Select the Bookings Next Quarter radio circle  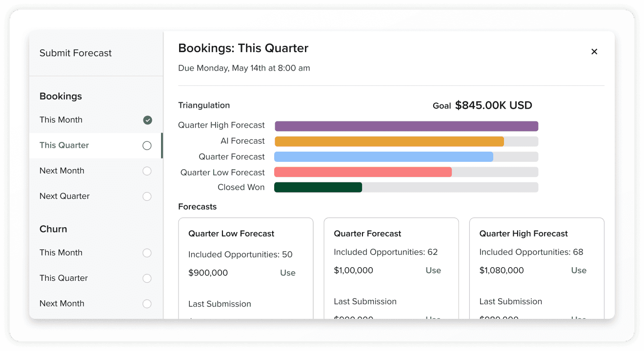click(x=147, y=196)
